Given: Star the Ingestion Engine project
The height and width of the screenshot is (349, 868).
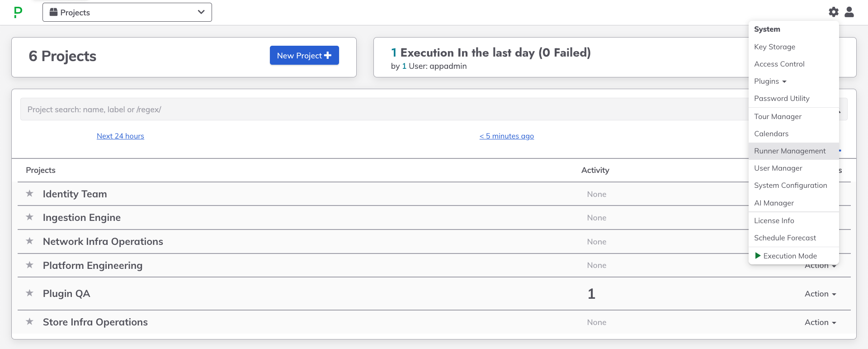Looking at the screenshot, I should 30,217.
